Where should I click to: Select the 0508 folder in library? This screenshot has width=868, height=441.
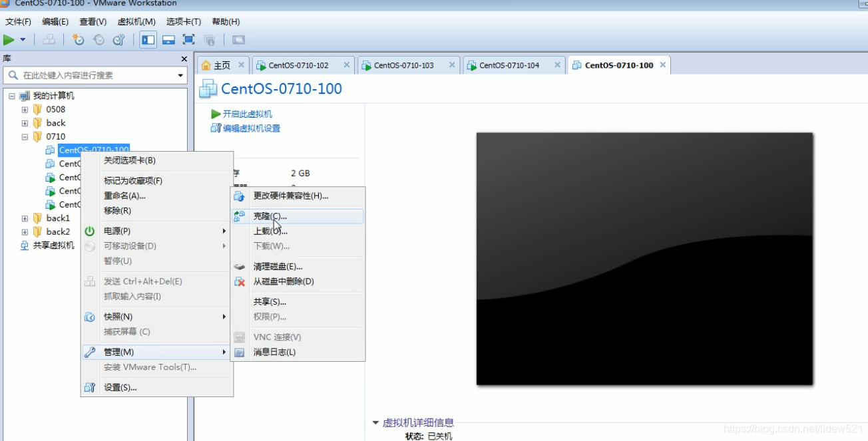coord(55,109)
